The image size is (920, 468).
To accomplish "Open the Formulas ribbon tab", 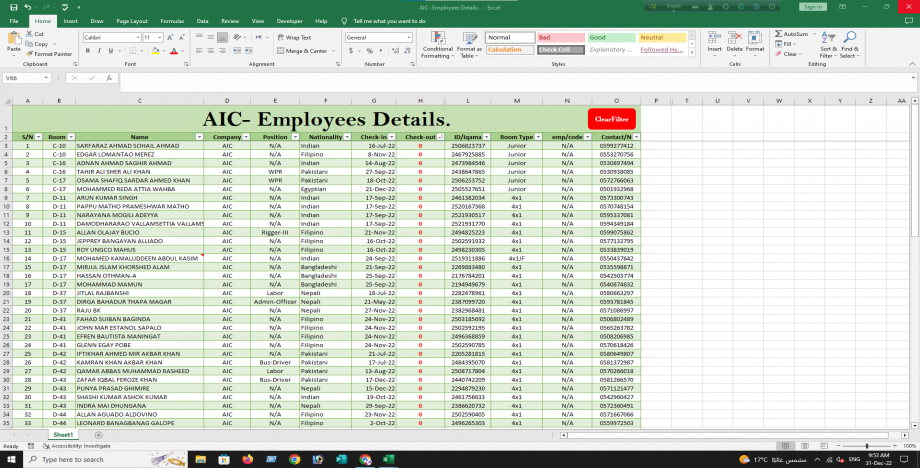I will 172,20.
